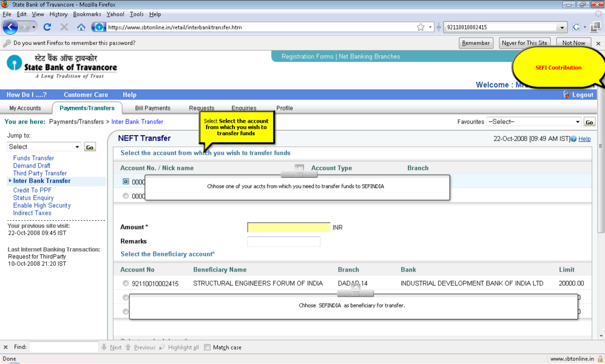Viewport: 605px width, 364px height.
Task: Reload the page with the refresh icon
Action: point(47,27)
